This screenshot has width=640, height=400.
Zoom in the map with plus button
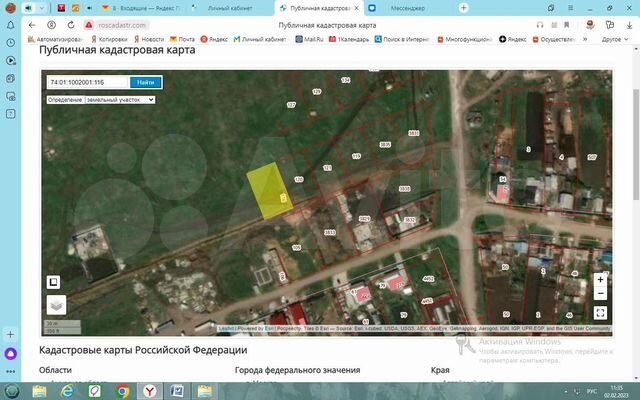pyautogui.click(x=600, y=280)
